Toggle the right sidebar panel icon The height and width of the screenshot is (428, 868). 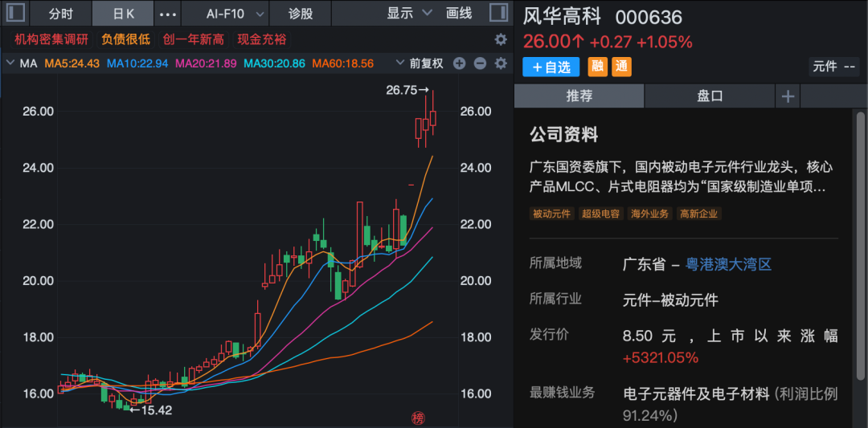point(498,14)
